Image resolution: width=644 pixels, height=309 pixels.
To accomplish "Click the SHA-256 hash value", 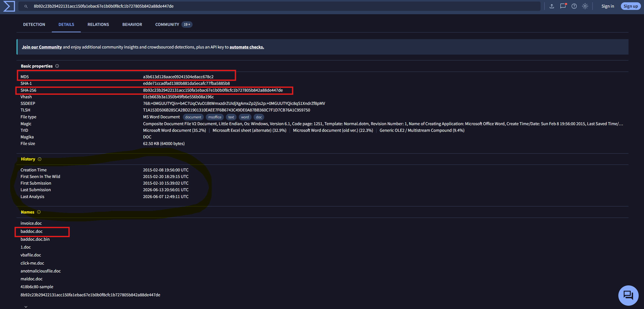I will tap(213, 90).
